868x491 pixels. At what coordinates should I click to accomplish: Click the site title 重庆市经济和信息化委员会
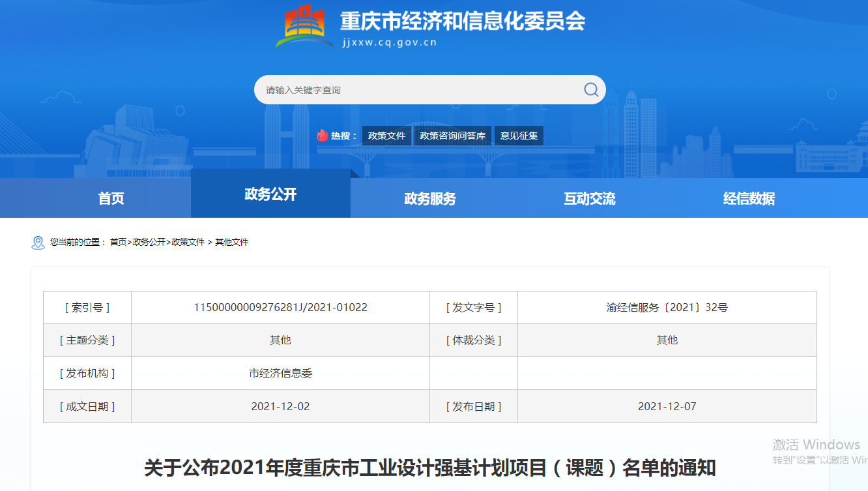(x=462, y=21)
